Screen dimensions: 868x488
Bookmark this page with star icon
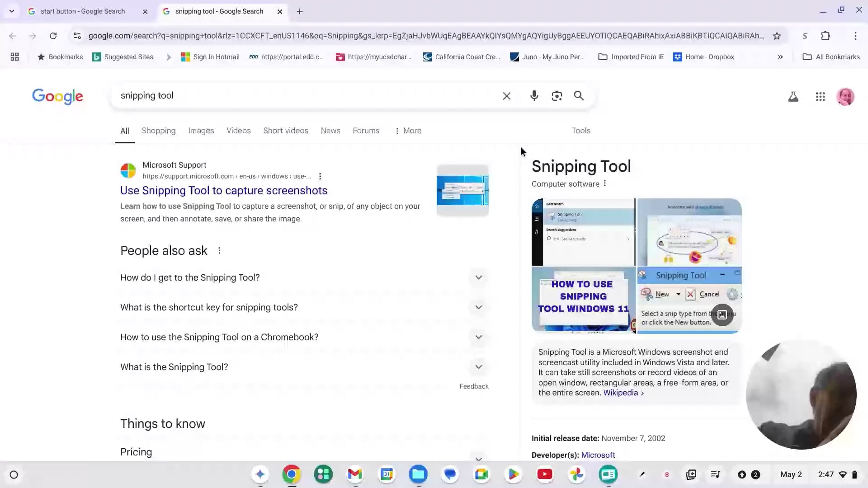tap(777, 36)
